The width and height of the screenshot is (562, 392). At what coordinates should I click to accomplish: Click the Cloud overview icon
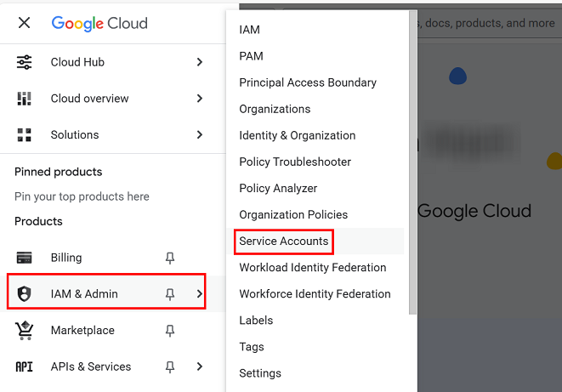[x=25, y=99]
